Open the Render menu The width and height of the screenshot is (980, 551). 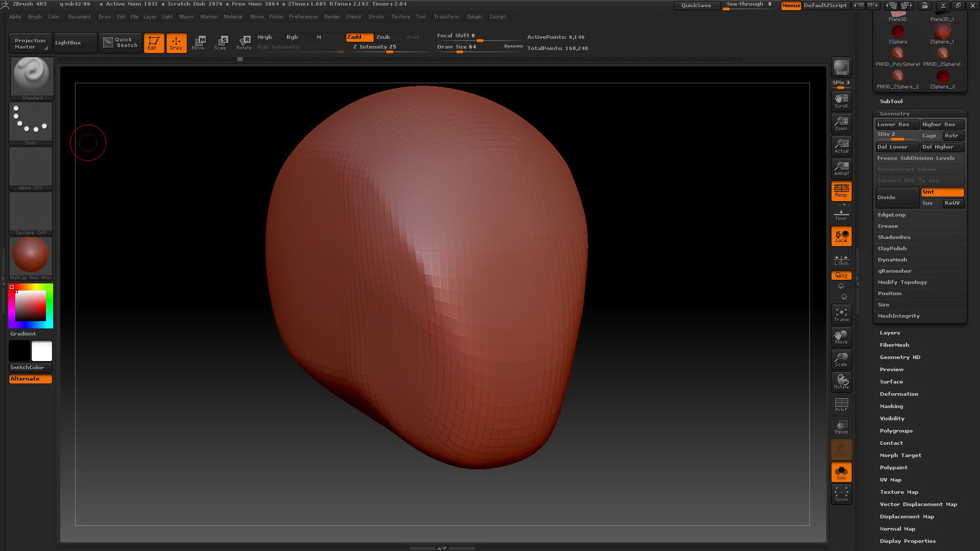click(x=332, y=17)
